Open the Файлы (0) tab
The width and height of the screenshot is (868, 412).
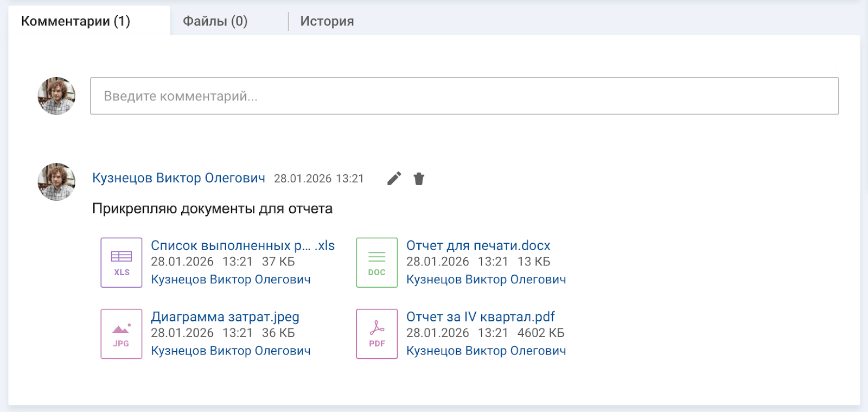(215, 21)
